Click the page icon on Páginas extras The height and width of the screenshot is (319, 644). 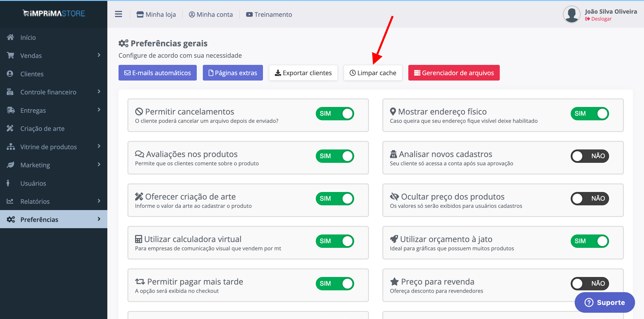tap(211, 73)
